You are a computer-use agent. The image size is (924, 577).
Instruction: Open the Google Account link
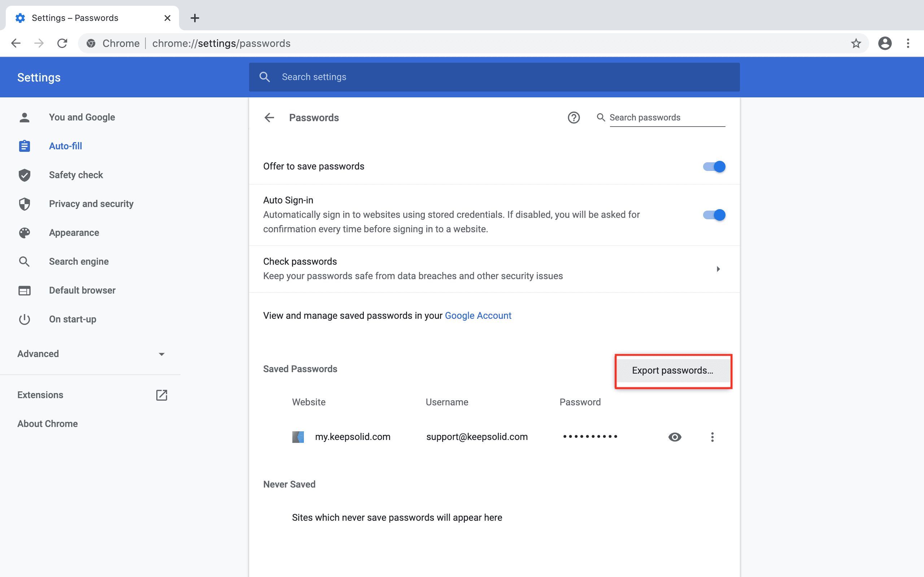pyautogui.click(x=478, y=316)
